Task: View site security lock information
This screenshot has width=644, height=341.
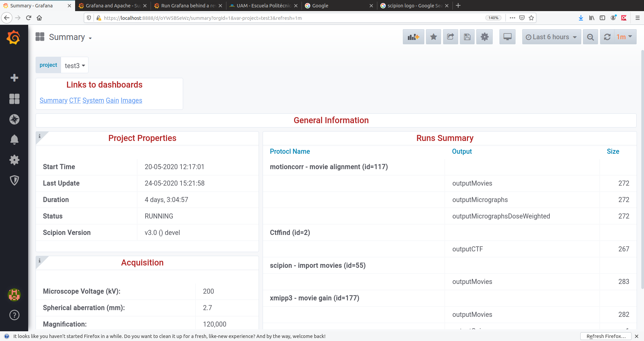Action: tap(99, 18)
